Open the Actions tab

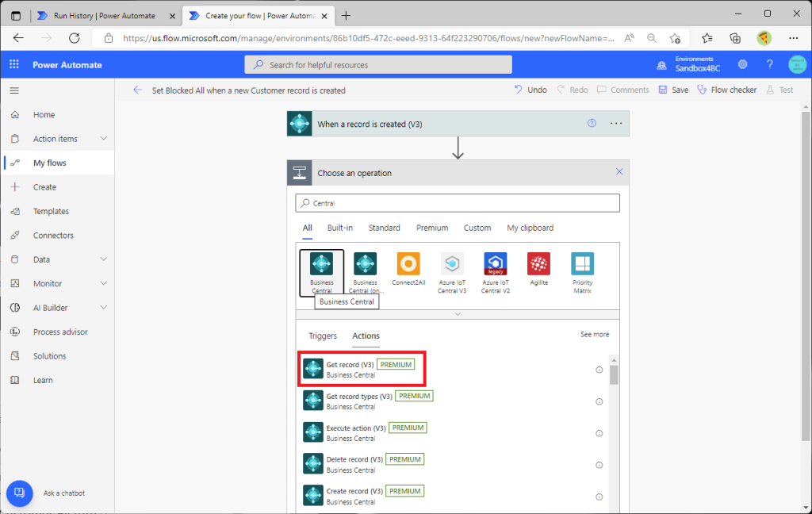(x=366, y=336)
